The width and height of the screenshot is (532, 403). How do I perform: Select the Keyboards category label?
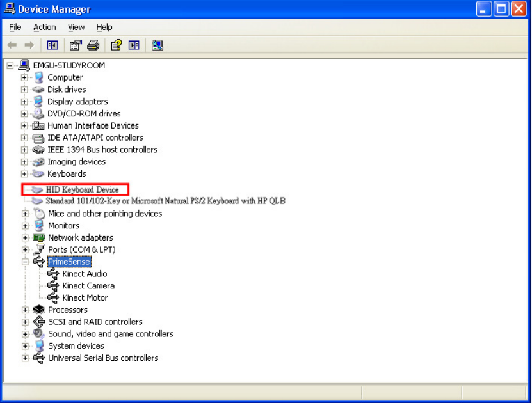point(67,173)
